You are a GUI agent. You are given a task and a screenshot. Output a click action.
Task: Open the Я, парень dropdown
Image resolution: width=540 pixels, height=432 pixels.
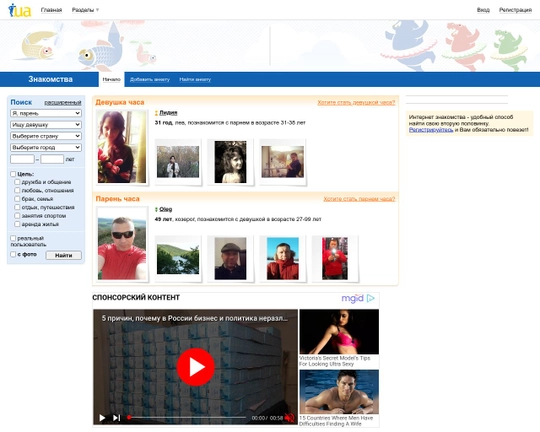[x=46, y=113]
